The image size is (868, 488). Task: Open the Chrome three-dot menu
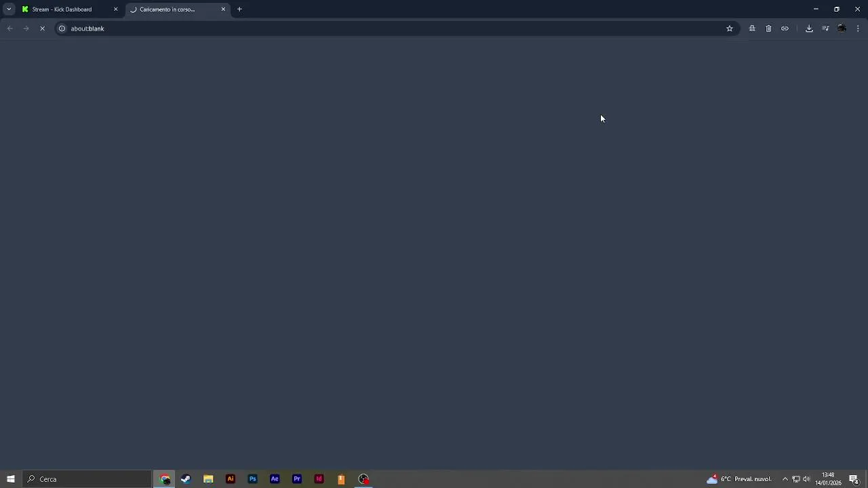point(859,28)
